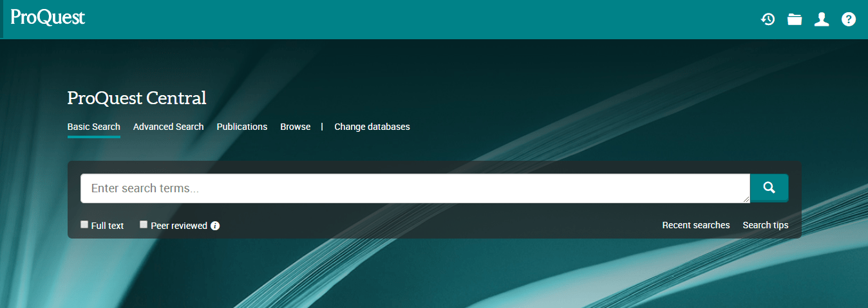This screenshot has height=308, width=868.
Task: Select the Basic Search tab
Action: [94, 127]
